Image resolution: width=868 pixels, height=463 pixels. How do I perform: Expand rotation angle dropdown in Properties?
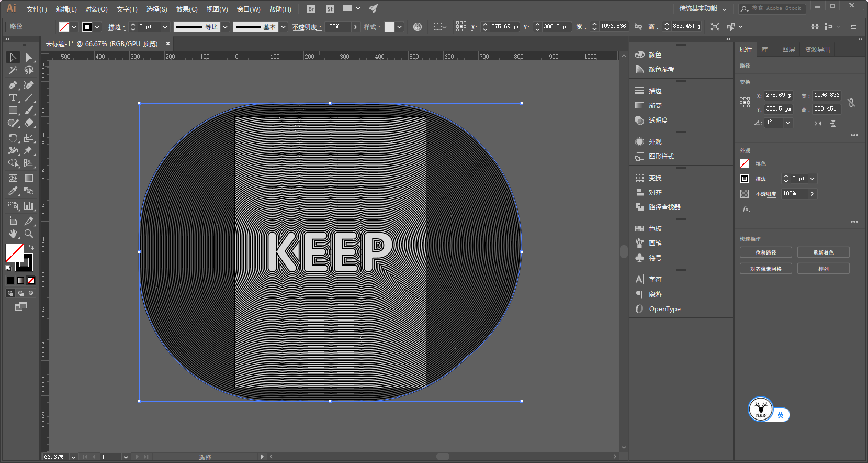pos(788,123)
